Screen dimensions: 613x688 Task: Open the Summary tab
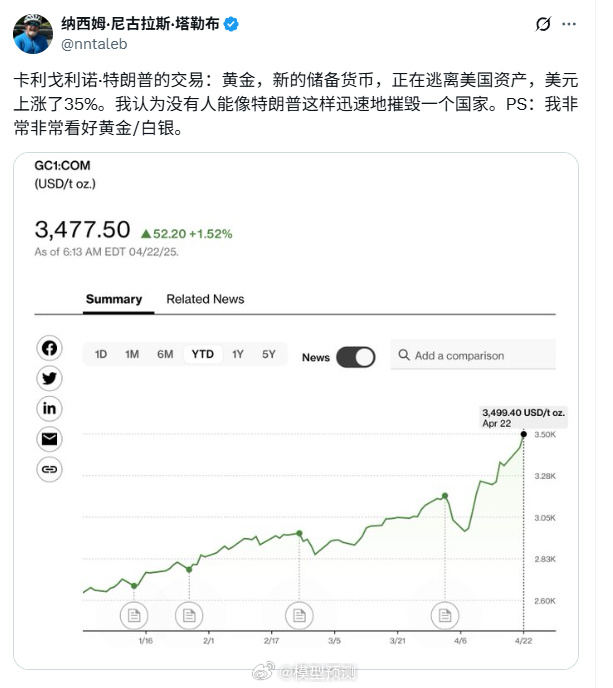pos(113,299)
